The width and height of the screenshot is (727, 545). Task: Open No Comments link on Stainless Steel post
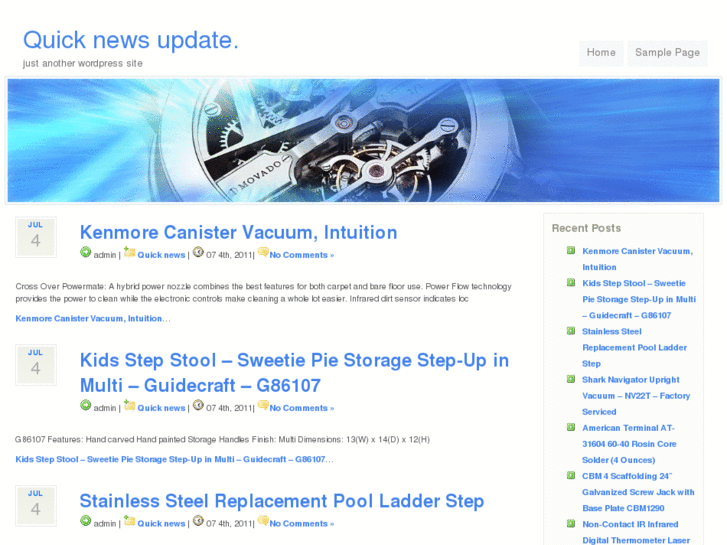301,524
